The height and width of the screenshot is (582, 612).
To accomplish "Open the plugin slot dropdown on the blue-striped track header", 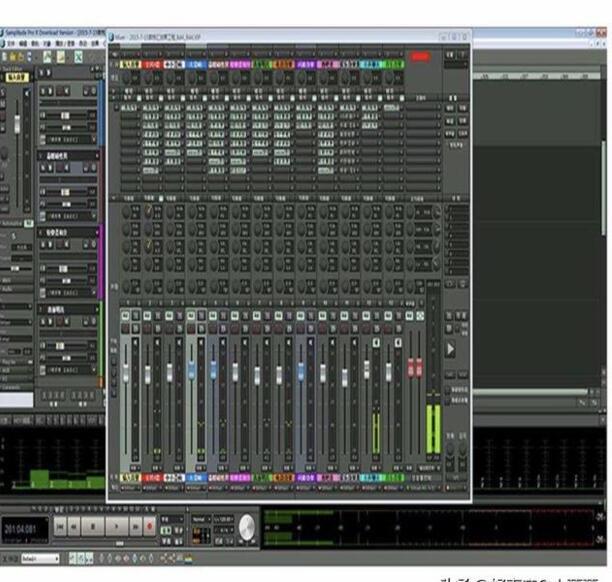I will [x=69, y=139].
